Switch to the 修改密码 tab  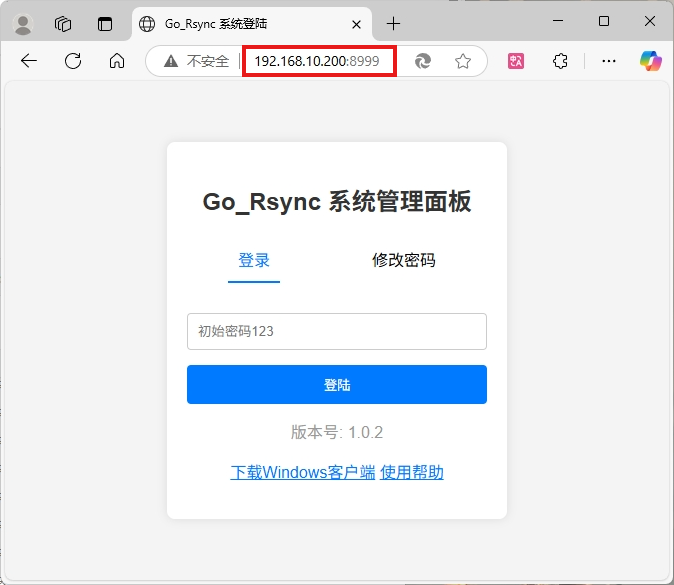coord(404,261)
